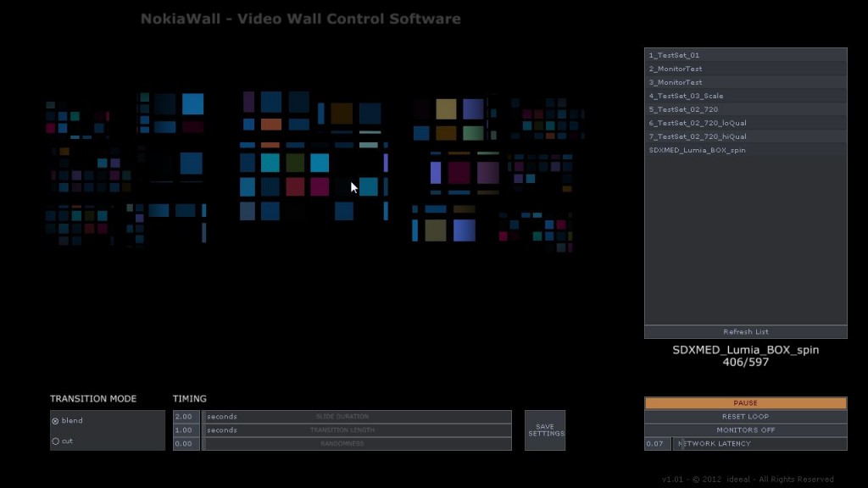Pause the currently playing video wall
This screenshot has width=868, height=488.
[745, 402]
